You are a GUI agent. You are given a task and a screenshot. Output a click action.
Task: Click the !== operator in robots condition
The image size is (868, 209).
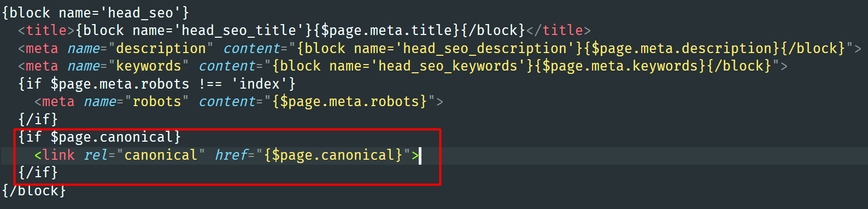(210, 84)
